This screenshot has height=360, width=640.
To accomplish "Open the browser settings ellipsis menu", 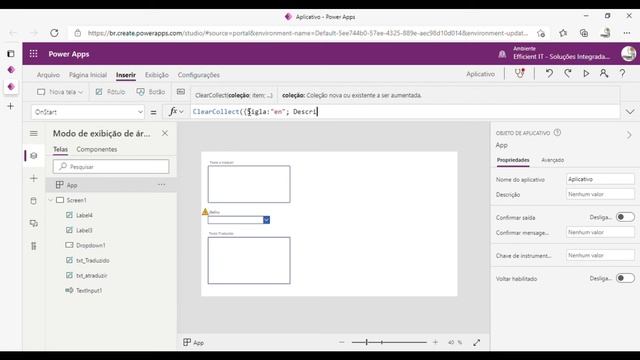I will point(627,33).
